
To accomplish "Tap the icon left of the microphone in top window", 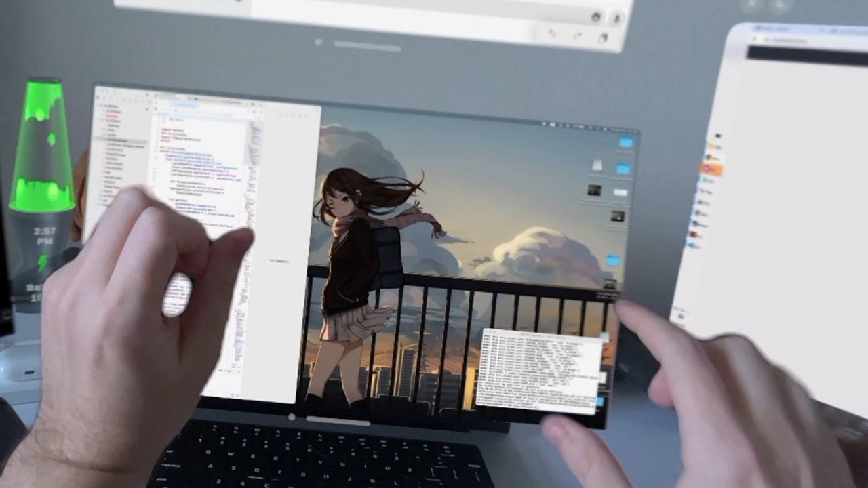I will coord(595,16).
